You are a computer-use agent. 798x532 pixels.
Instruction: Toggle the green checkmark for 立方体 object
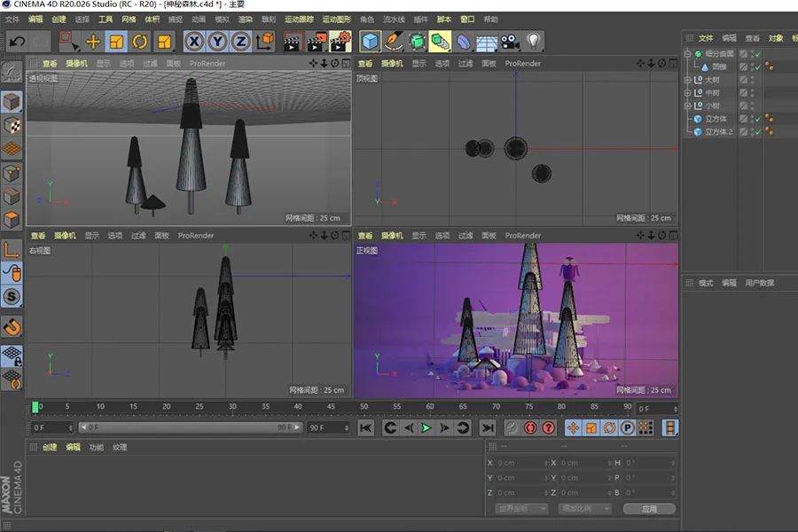click(758, 118)
